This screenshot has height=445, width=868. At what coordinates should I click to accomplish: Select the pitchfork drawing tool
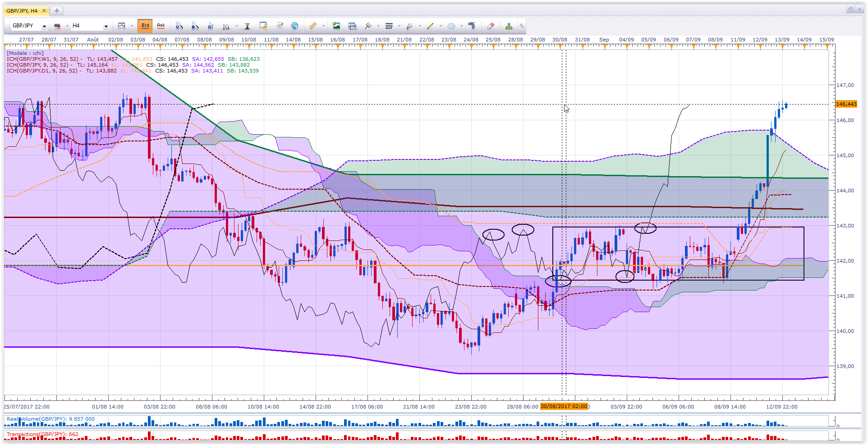coord(368,26)
